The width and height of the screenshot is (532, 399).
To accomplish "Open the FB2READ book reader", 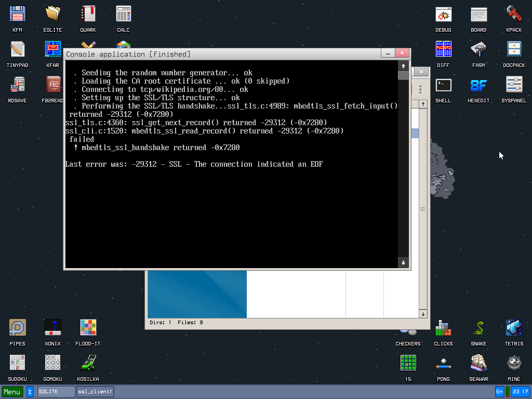I will tap(52, 86).
